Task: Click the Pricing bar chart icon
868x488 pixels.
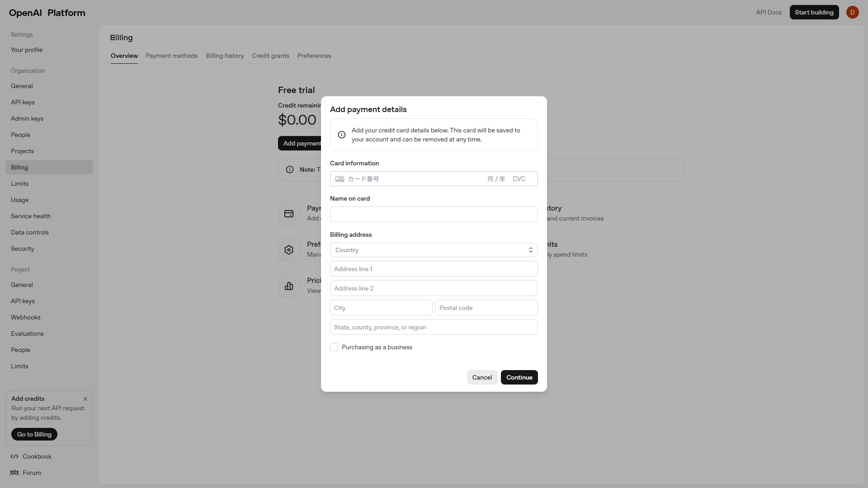Action: click(289, 286)
